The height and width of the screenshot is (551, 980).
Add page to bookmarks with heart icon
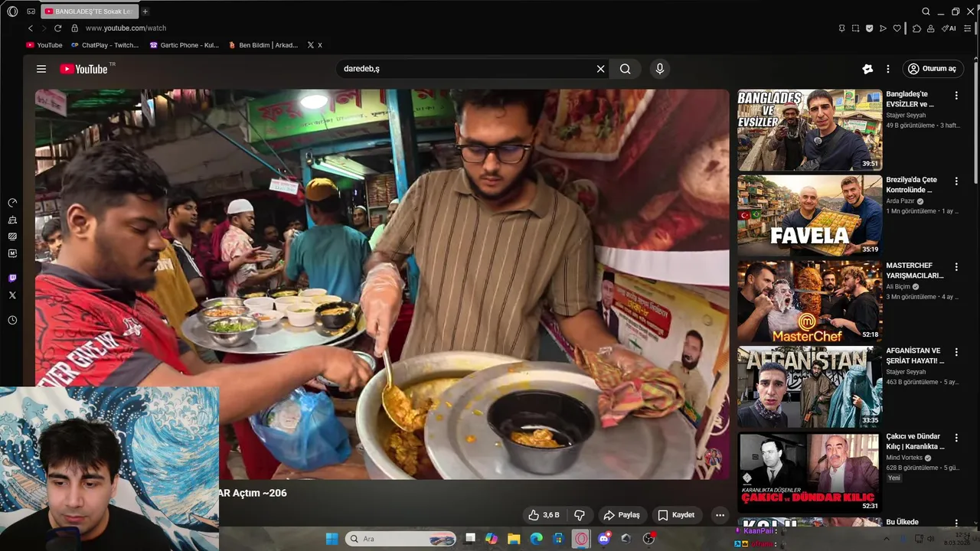(x=897, y=28)
